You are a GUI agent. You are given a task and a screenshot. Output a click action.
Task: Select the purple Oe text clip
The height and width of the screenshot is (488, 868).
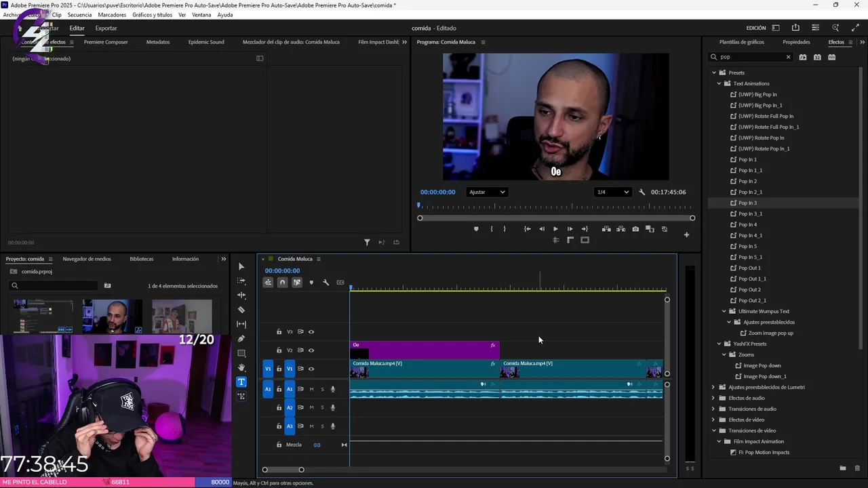[425, 350]
